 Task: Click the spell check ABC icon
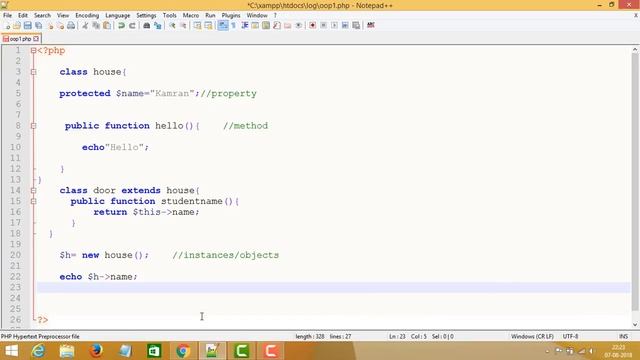(371, 25)
